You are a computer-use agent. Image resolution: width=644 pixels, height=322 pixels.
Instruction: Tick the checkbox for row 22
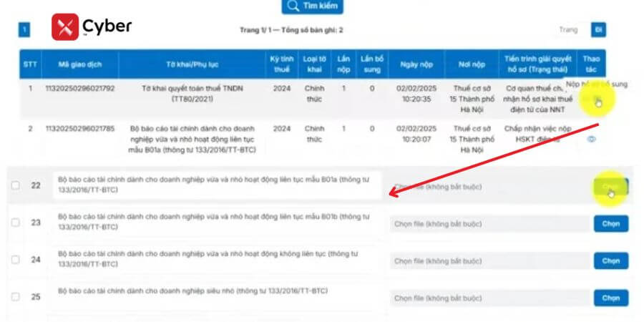tap(16, 186)
